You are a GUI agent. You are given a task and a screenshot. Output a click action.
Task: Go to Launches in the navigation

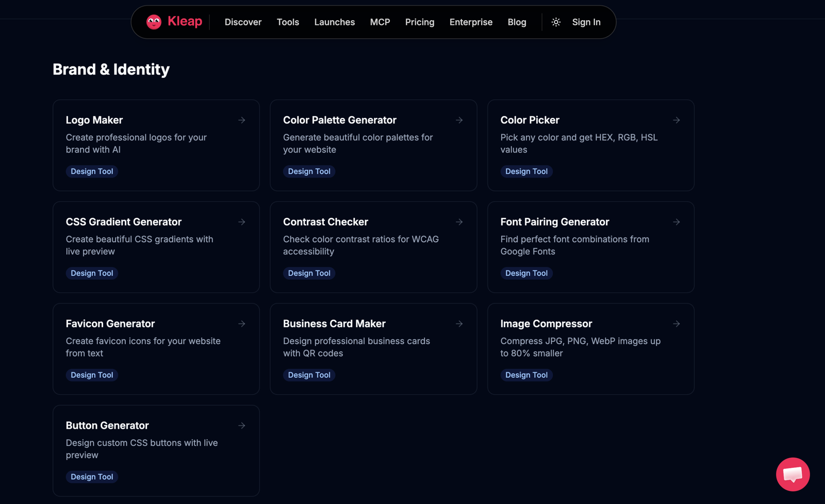pos(335,22)
